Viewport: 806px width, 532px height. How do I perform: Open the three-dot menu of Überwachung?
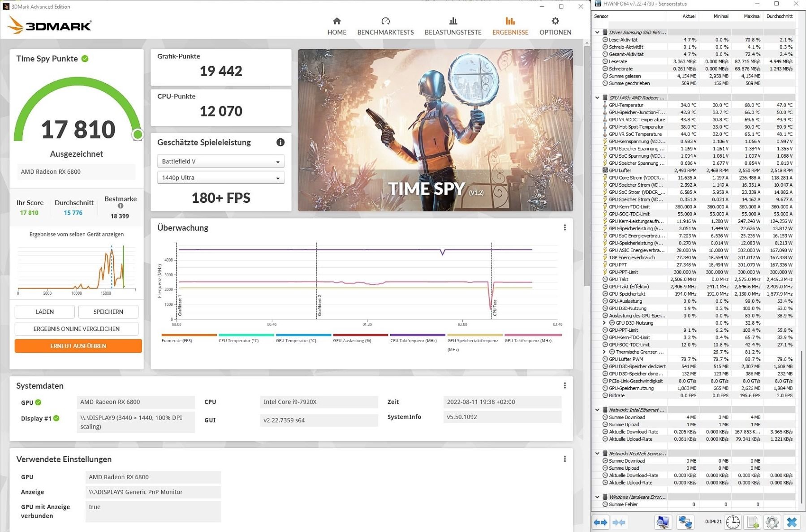coord(565,227)
